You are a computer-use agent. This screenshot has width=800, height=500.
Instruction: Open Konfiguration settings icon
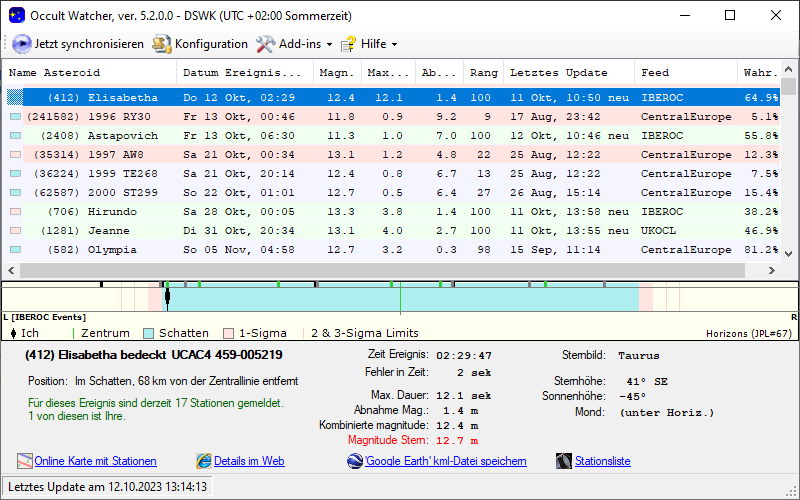point(162,44)
